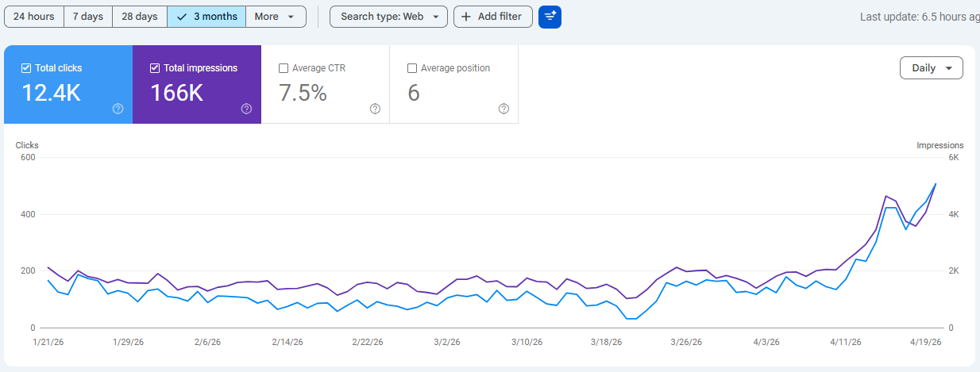Viewport: 980px width, 372px height.
Task: Expand the Search type: Web dropdown
Action: point(388,17)
